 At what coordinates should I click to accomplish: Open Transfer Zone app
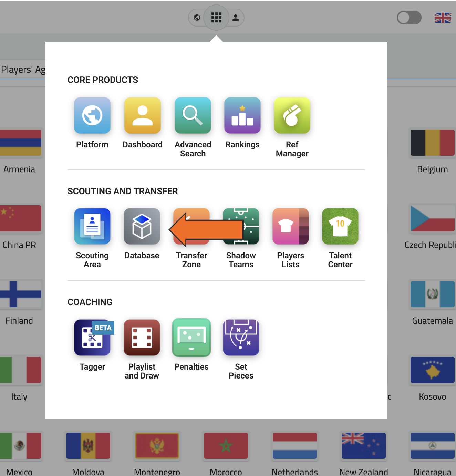pyautogui.click(x=191, y=226)
